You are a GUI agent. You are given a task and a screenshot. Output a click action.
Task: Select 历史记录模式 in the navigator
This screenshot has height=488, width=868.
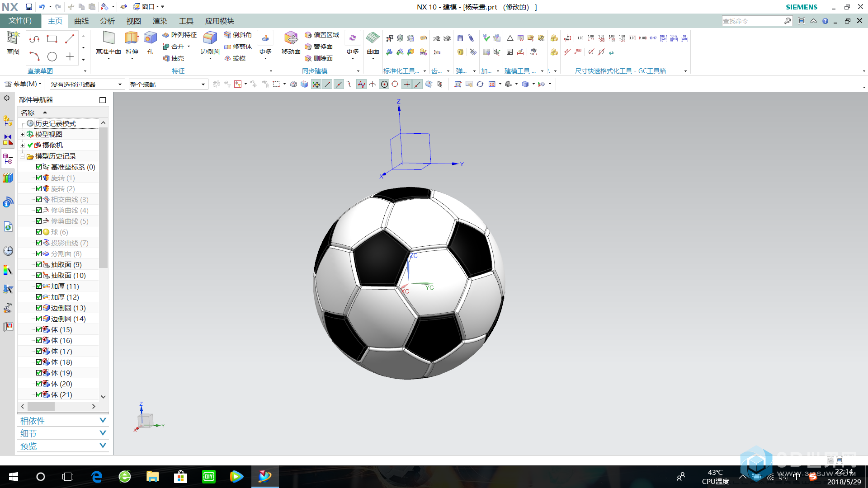56,123
